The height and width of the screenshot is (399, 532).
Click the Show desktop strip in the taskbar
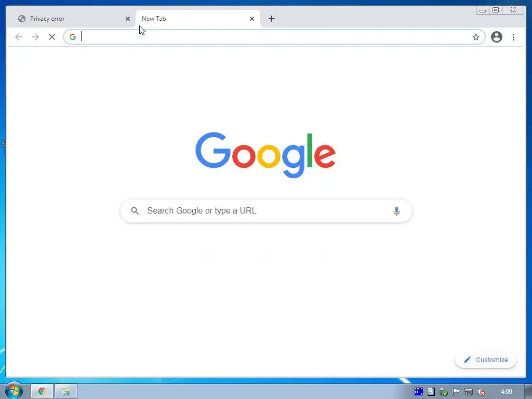(528, 392)
